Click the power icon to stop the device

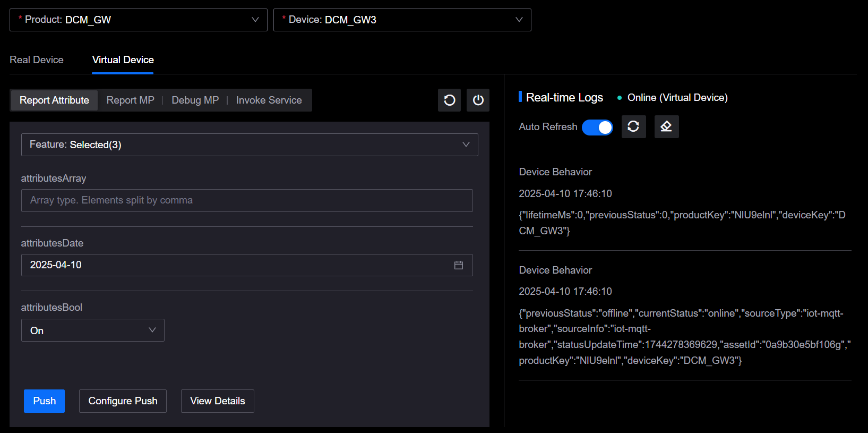478,100
